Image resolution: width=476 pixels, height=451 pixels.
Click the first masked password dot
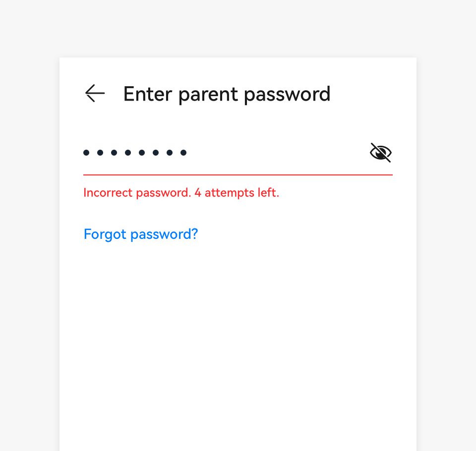[86, 153]
